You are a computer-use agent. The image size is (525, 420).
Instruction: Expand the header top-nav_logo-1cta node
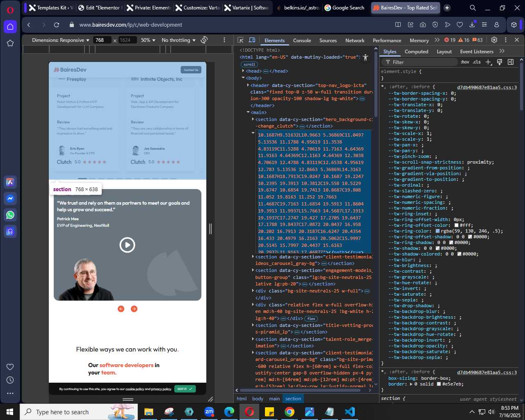[x=248, y=85]
